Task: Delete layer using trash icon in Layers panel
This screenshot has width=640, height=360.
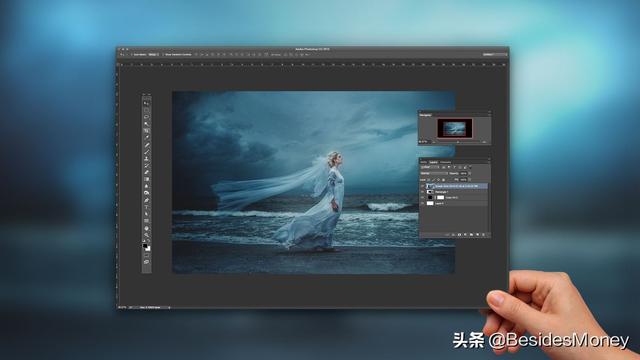Action: click(x=483, y=235)
